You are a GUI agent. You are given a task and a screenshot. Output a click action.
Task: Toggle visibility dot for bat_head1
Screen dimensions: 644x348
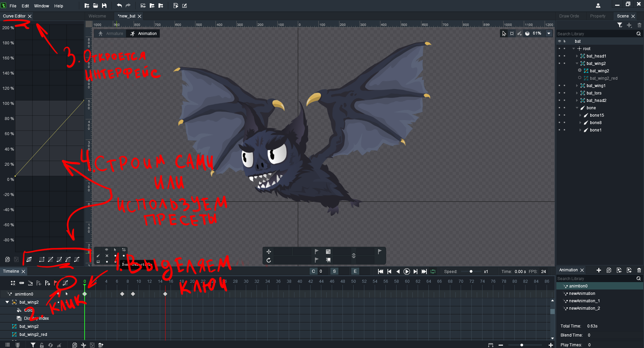(559, 56)
